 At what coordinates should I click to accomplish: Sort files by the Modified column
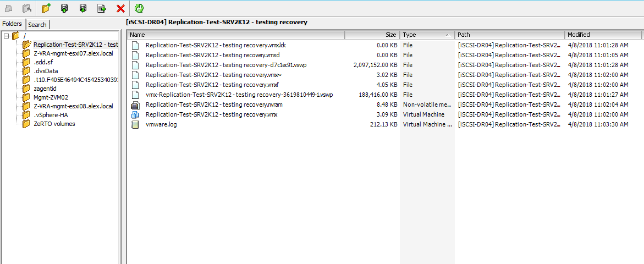coord(603,35)
